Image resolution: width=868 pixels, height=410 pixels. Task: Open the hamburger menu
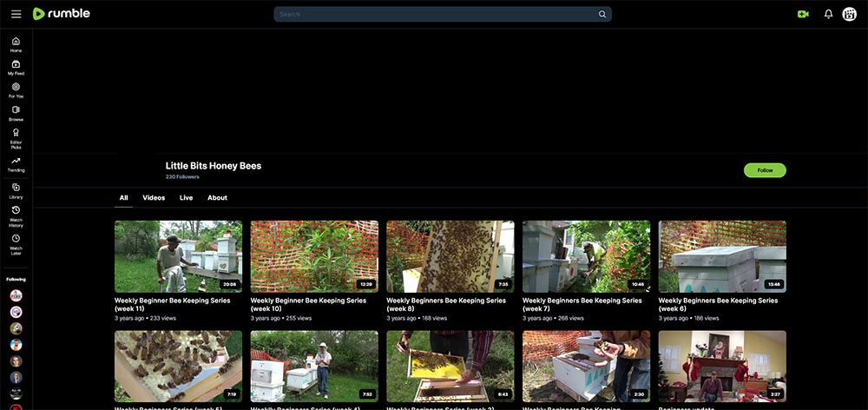16,14
